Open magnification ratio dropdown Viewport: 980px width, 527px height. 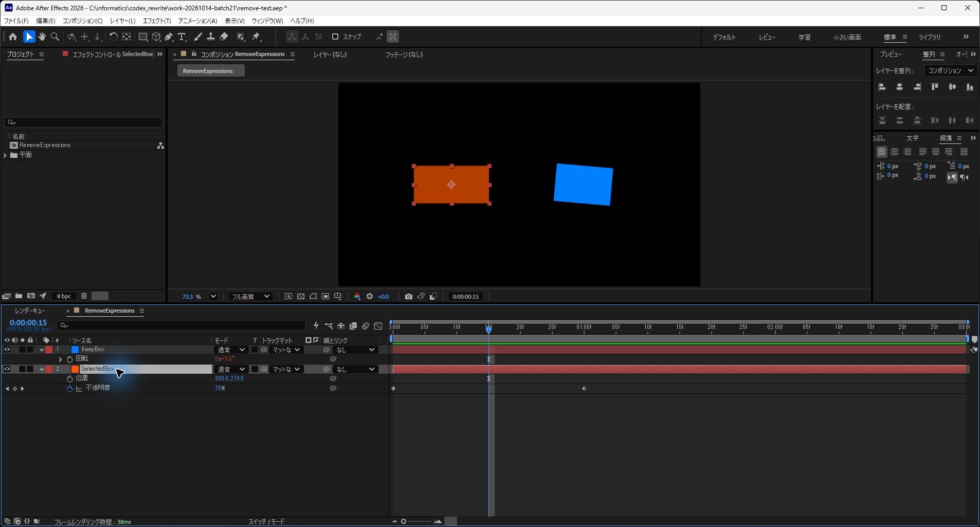(x=213, y=297)
